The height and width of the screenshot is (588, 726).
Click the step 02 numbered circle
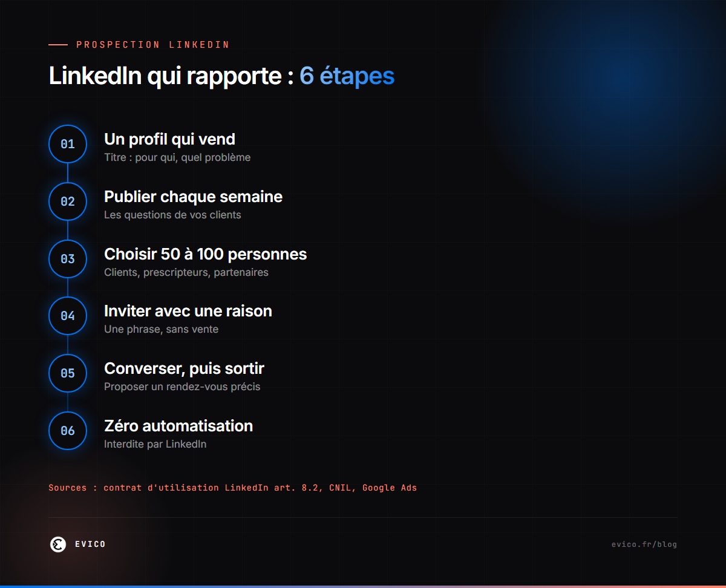68,201
